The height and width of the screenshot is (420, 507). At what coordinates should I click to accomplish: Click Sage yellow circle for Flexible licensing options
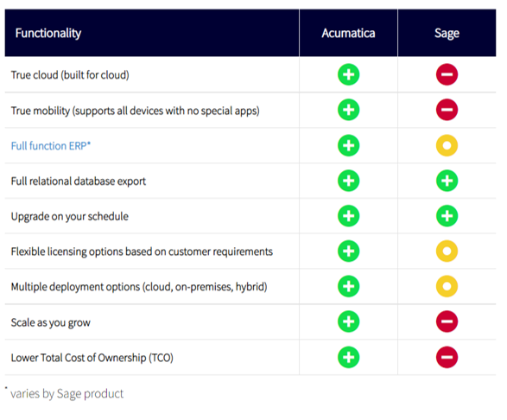click(447, 251)
